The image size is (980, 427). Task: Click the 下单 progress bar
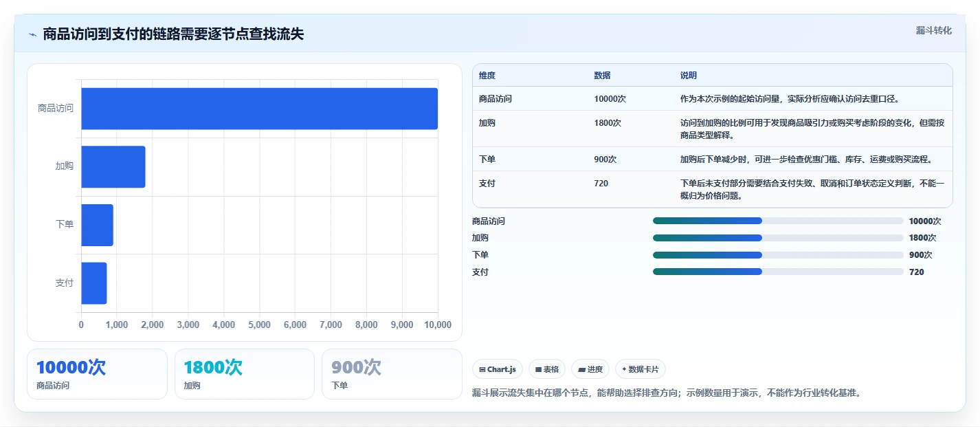click(778, 254)
